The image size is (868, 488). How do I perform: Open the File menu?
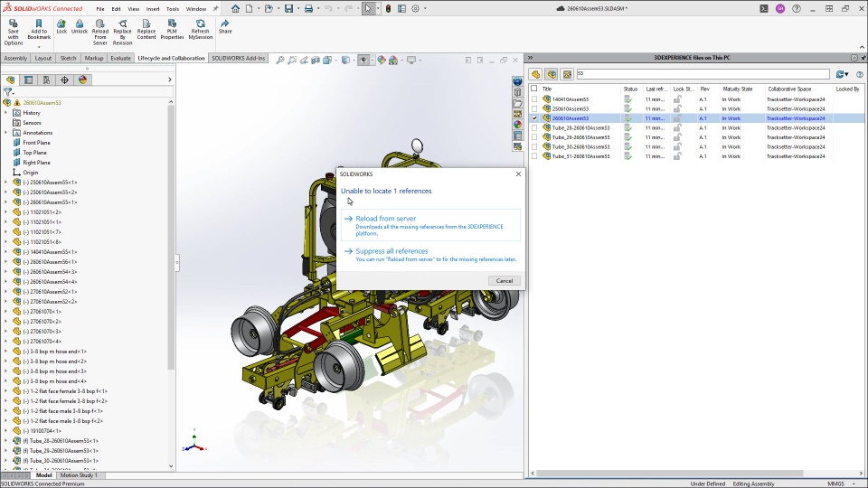pos(100,9)
